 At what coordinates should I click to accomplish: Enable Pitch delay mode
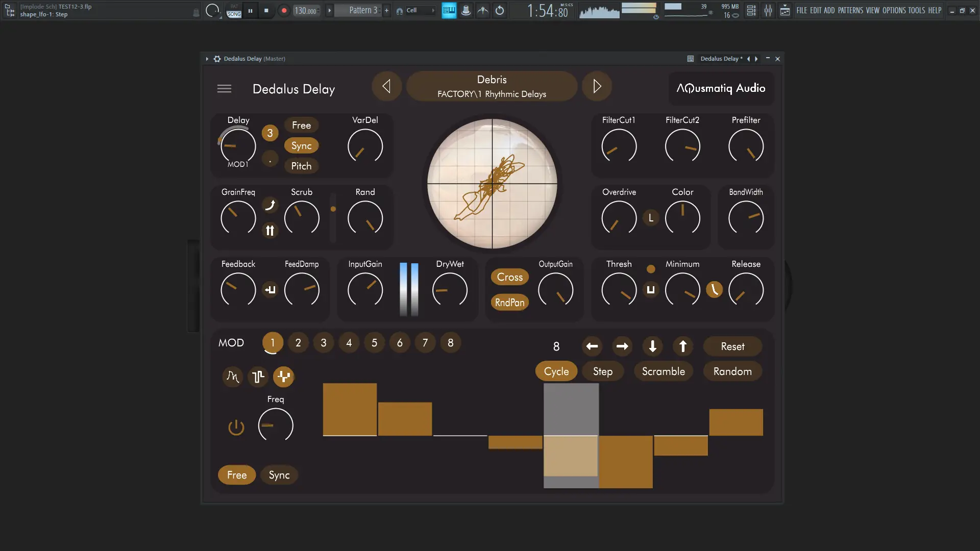pos(301,166)
